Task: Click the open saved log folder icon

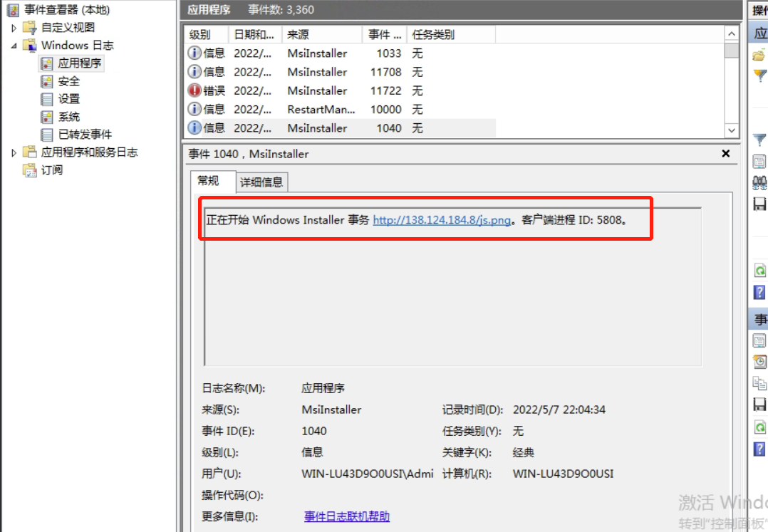Action: click(759, 56)
